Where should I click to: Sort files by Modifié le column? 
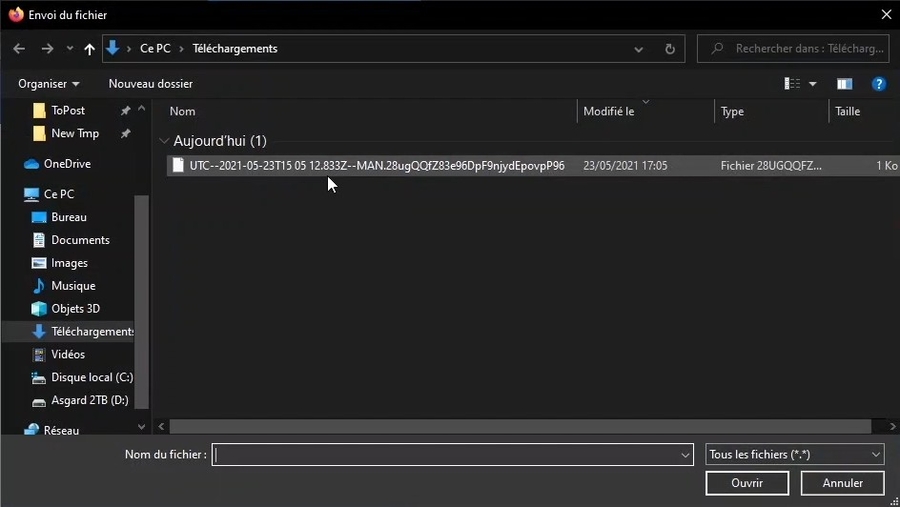pyautogui.click(x=609, y=112)
